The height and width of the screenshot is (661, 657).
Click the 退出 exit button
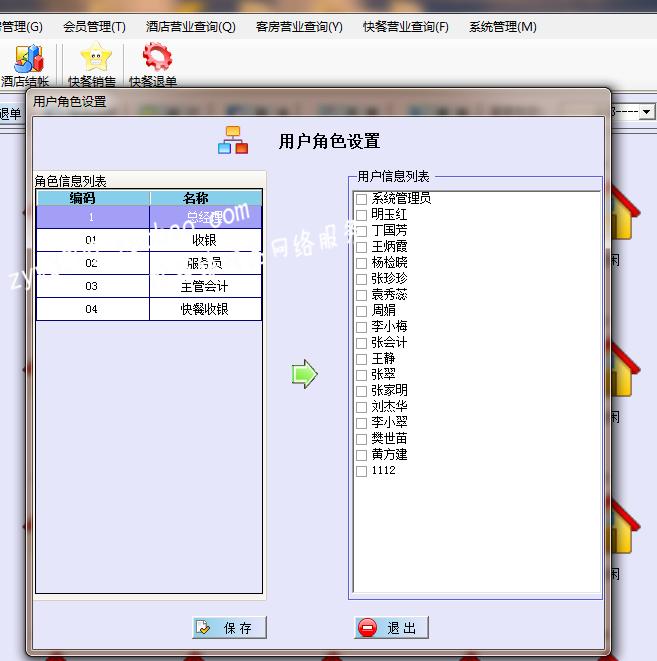coord(392,628)
